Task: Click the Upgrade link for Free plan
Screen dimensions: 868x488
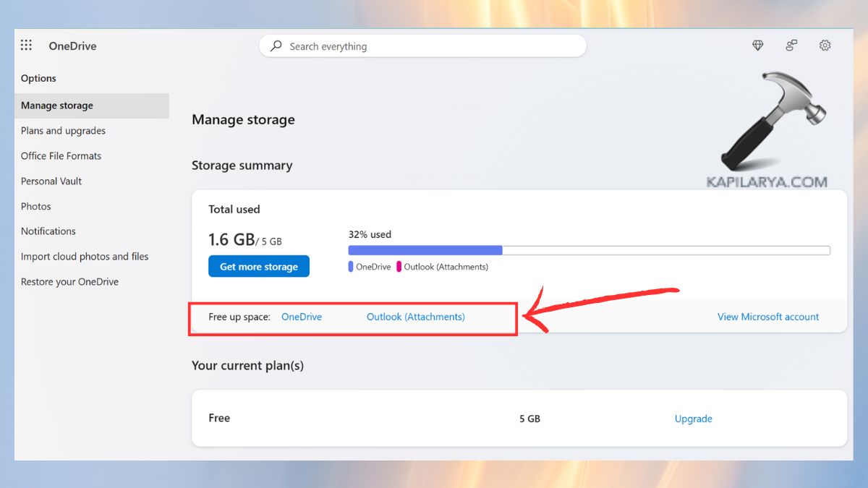Action: pos(693,419)
